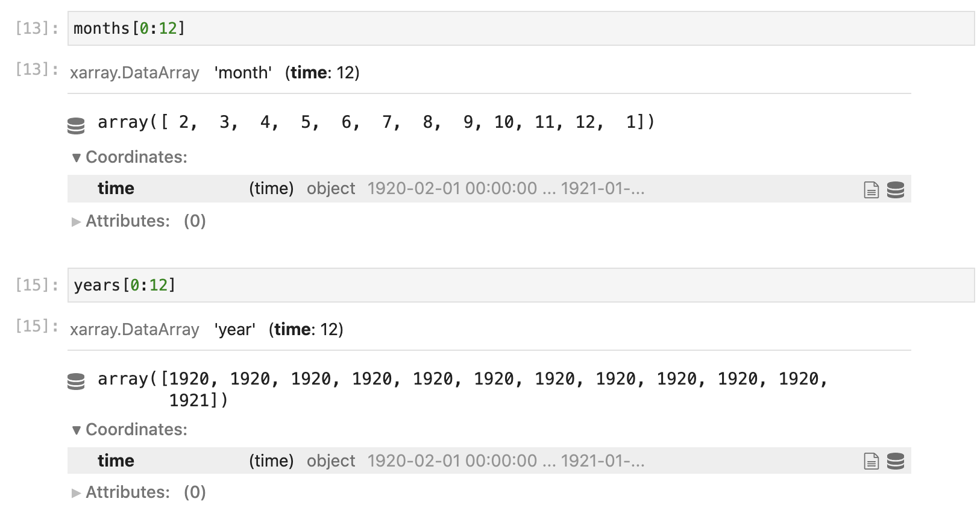Click the time coordinate row in month output
This screenshot has height=522, width=980.
tap(489, 189)
